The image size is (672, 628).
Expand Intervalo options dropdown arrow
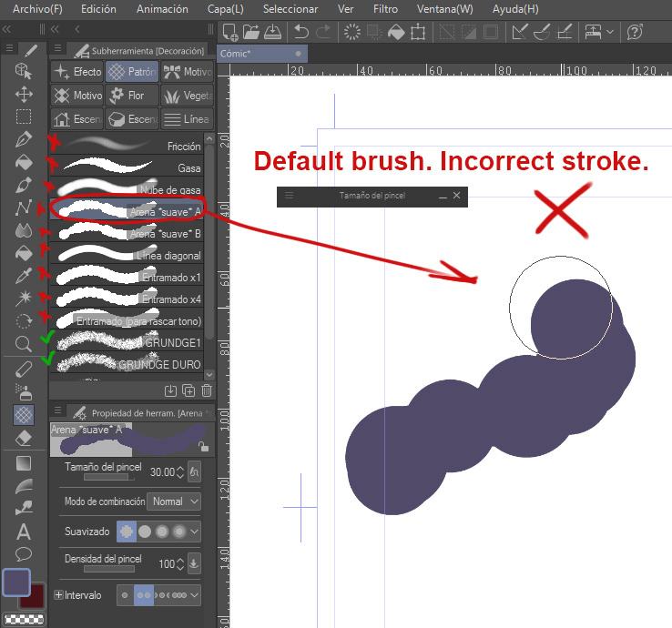(195, 595)
